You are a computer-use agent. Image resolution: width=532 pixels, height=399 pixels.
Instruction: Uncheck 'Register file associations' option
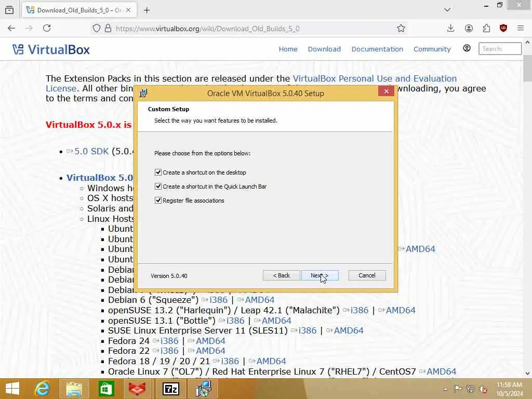(x=158, y=201)
